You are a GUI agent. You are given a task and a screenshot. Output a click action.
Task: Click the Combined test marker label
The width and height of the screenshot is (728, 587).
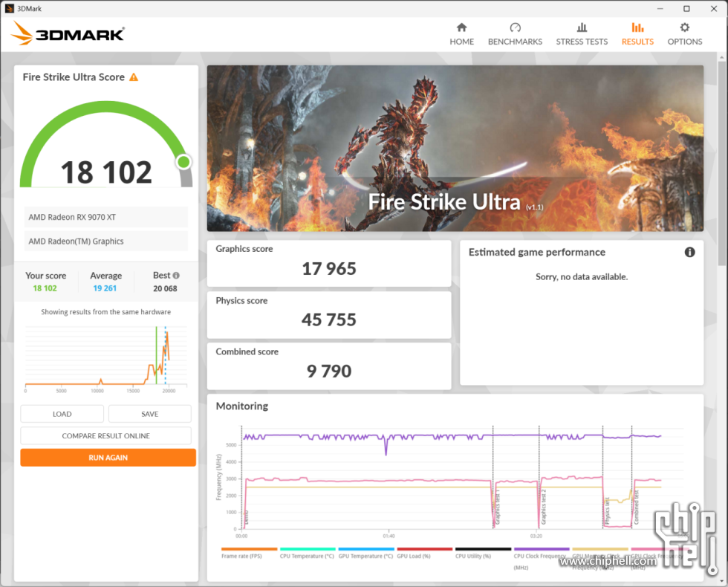pos(636,507)
